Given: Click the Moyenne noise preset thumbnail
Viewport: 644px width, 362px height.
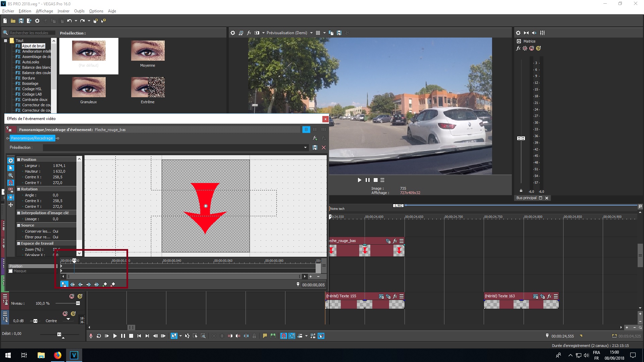Looking at the screenshot, I should [147, 50].
